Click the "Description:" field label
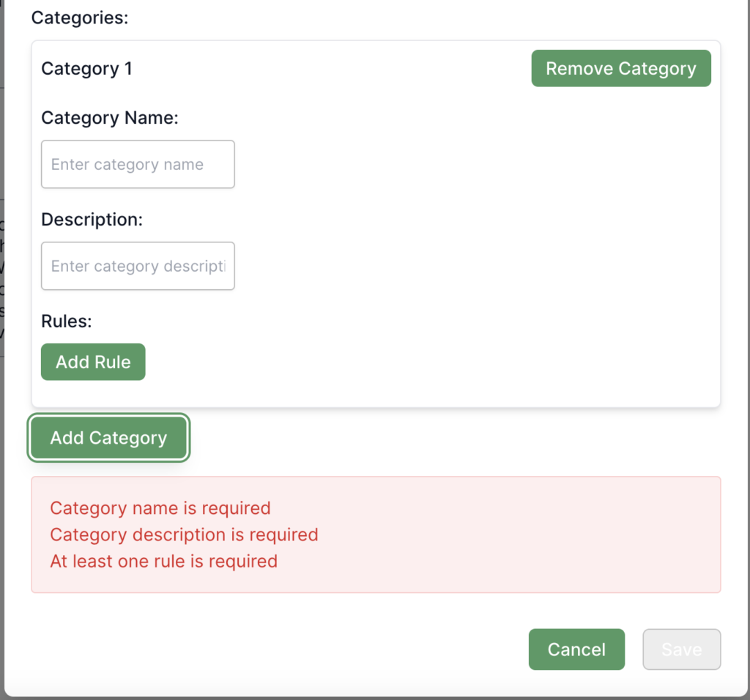Image resolution: width=750 pixels, height=700 pixels. click(91, 220)
